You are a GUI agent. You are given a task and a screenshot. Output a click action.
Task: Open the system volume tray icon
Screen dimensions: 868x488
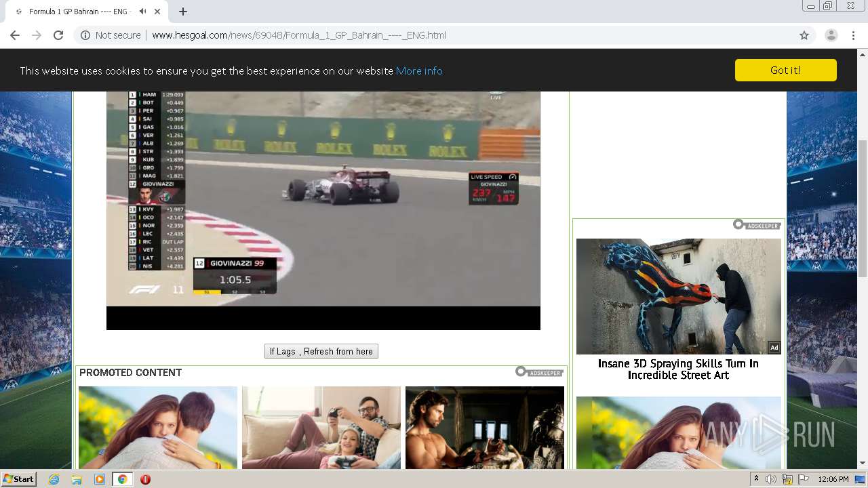pos(771,479)
